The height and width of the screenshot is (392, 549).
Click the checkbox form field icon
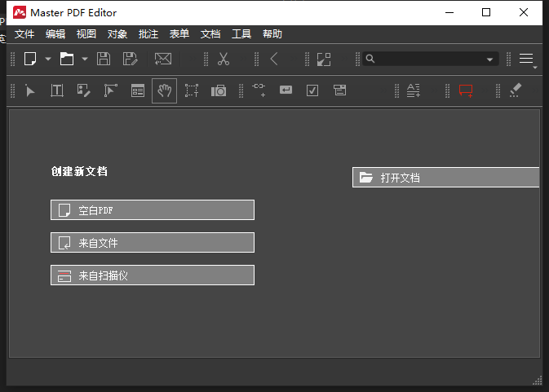[x=312, y=90]
